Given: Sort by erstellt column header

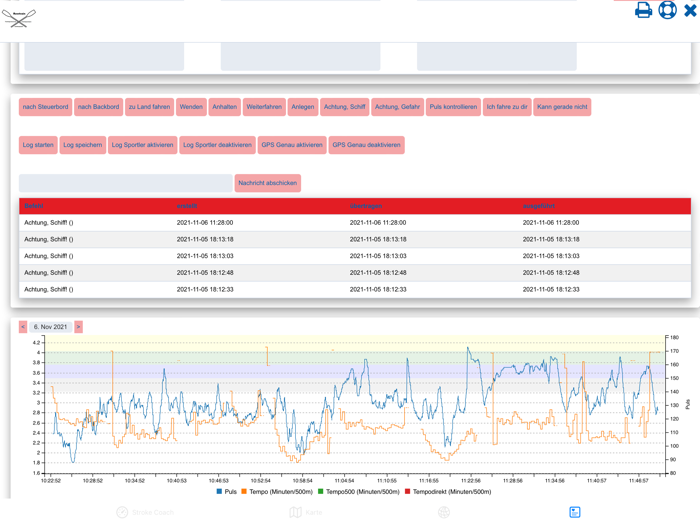Looking at the screenshot, I should click(187, 206).
